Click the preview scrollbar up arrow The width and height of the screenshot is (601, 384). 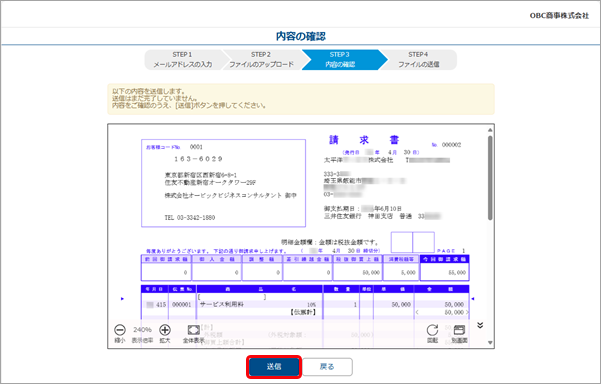pos(490,130)
